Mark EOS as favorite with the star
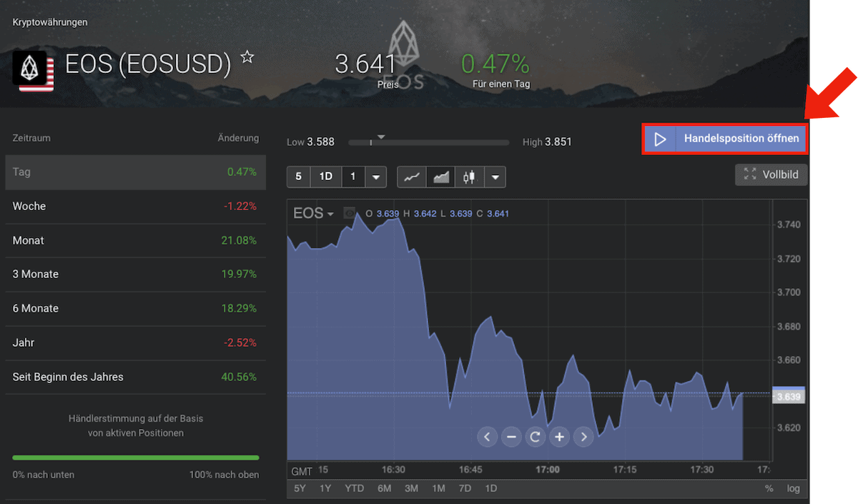The width and height of the screenshot is (858, 504). click(247, 59)
